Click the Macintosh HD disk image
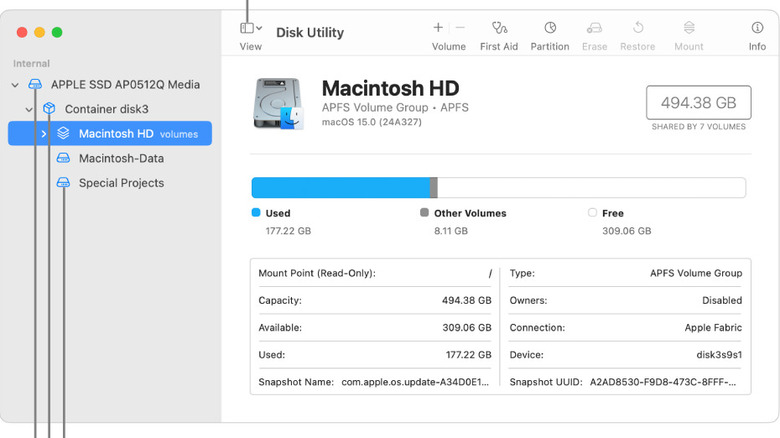The image size is (780, 438). point(278,104)
